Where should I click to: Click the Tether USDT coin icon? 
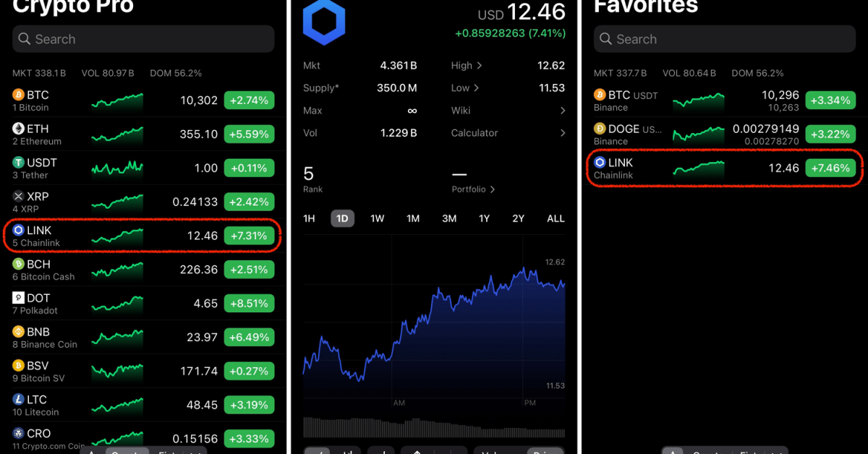point(19,163)
